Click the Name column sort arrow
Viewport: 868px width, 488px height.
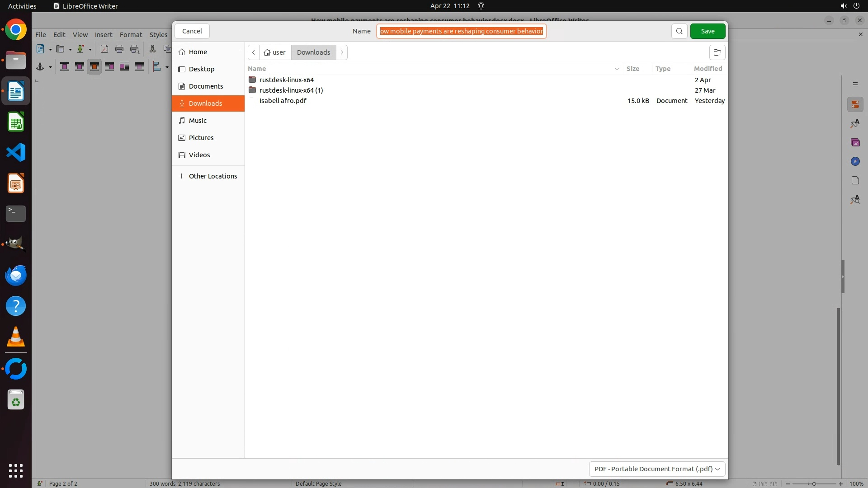coord(617,69)
